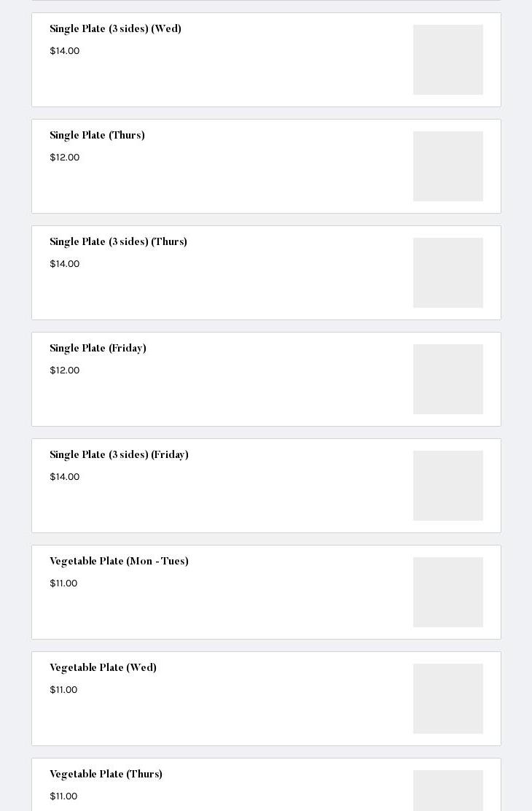Choose the Single Plate (Friday) title
Image resolution: width=532 pixels, height=811 pixels.
pos(98,349)
